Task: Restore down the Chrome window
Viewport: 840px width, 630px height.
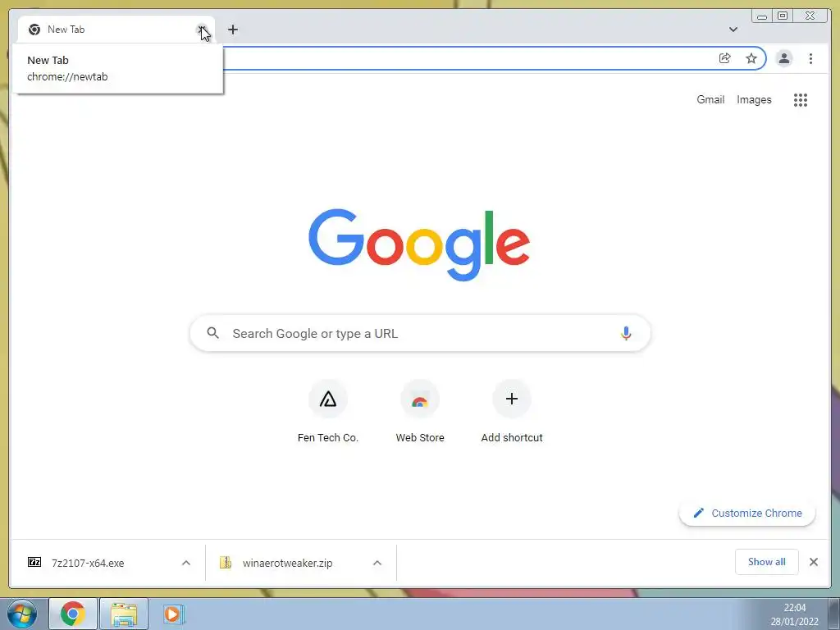Action: click(x=782, y=16)
